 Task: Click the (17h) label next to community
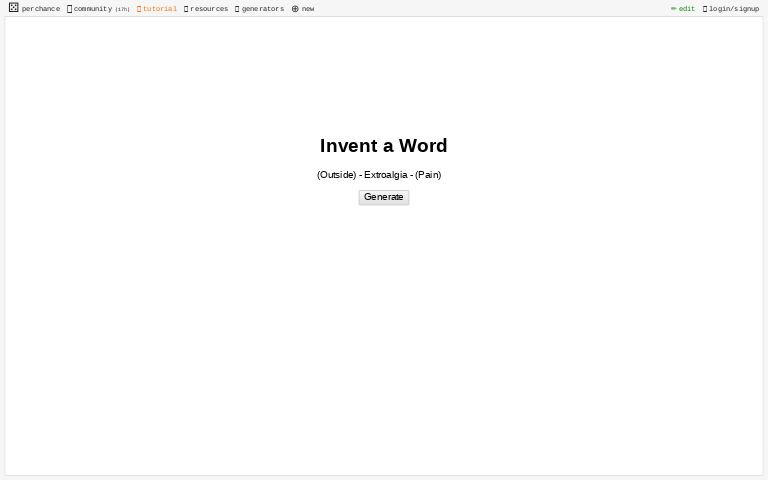point(122,10)
